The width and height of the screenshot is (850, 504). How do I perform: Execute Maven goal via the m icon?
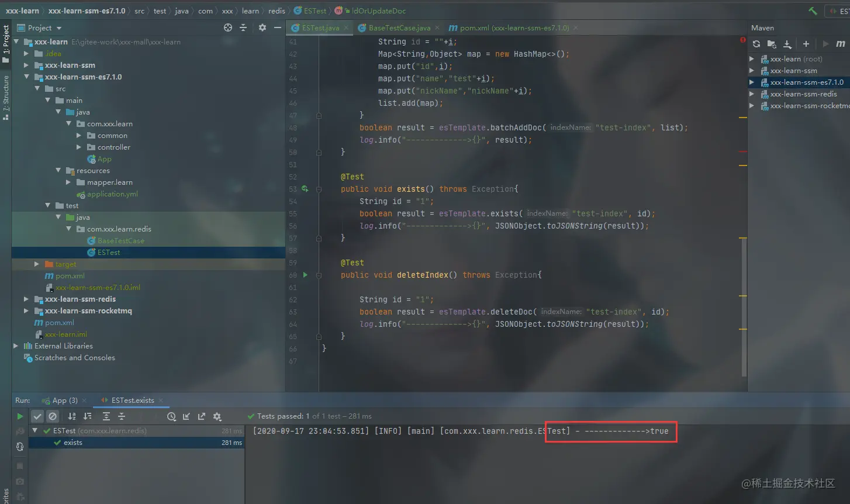tap(841, 44)
